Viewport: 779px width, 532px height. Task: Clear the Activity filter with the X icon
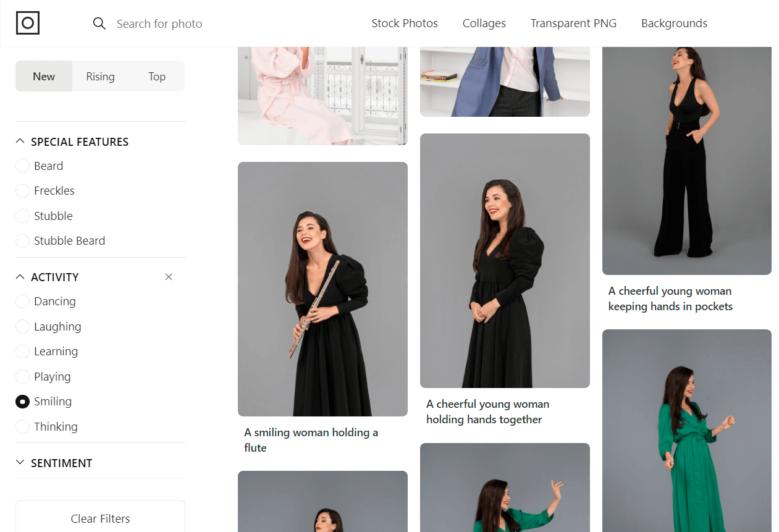click(x=168, y=277)
